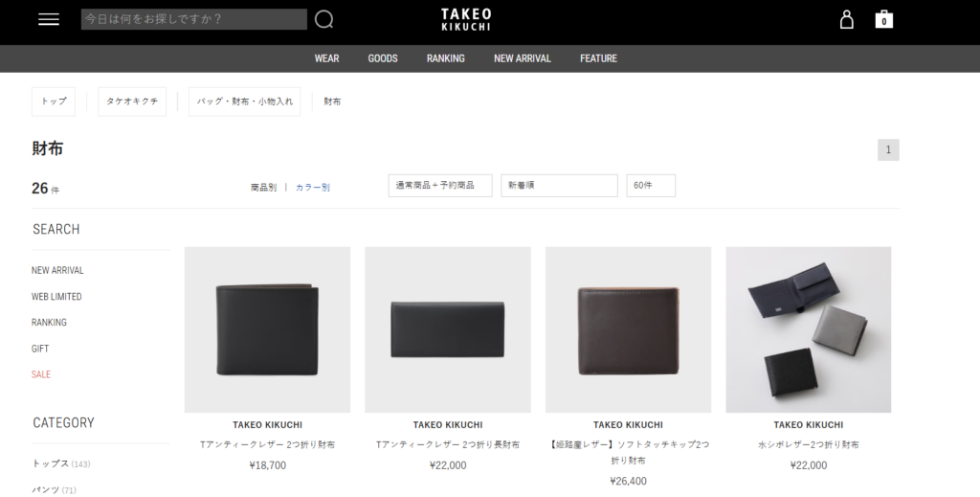This screenshot has width=980, height=497.
Task: Select the トップス category in the sidebar
Action: (51, 463)
